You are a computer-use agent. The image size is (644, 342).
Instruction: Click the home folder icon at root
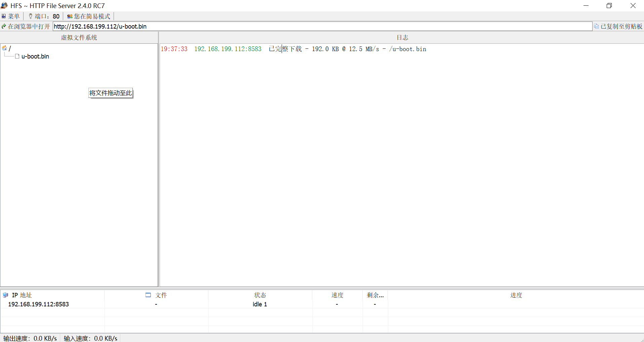(x=4, y=48)
